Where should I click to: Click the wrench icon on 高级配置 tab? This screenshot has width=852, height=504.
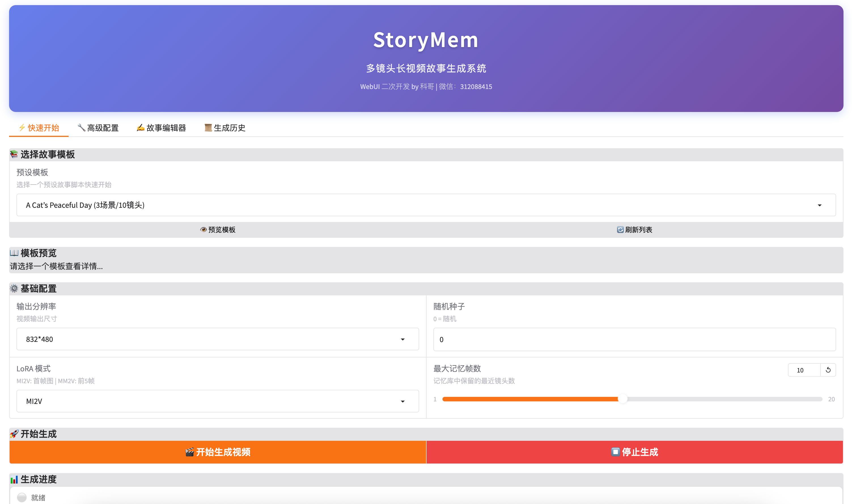[x=82, y=128]
